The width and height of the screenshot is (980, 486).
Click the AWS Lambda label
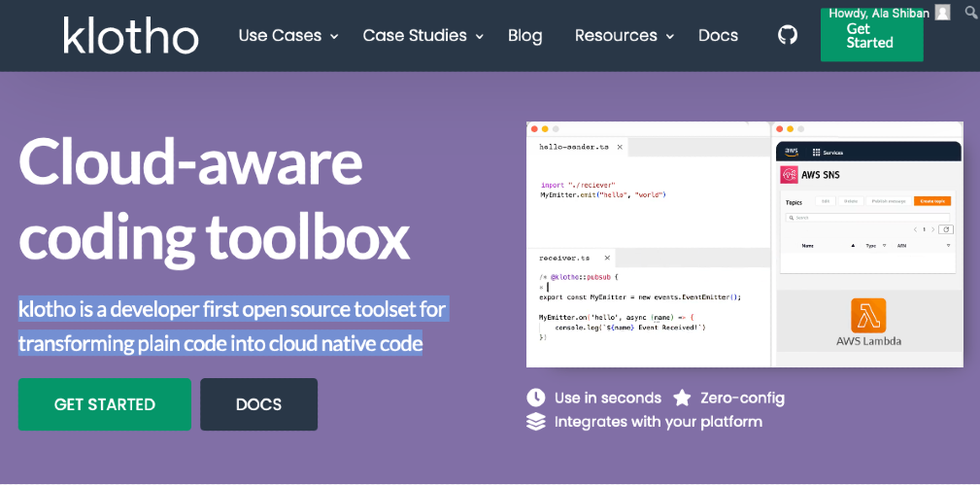click(868, 341)
